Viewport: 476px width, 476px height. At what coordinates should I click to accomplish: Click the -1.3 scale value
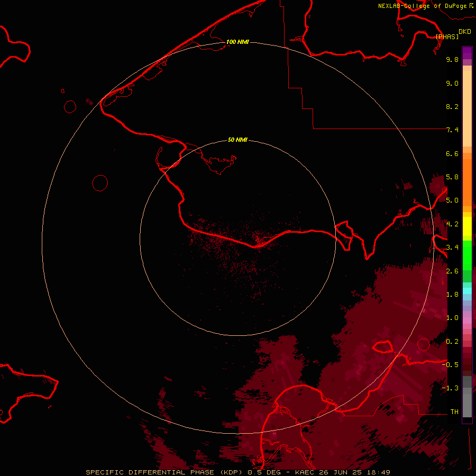pyautogui.click(x=450, y=388)
